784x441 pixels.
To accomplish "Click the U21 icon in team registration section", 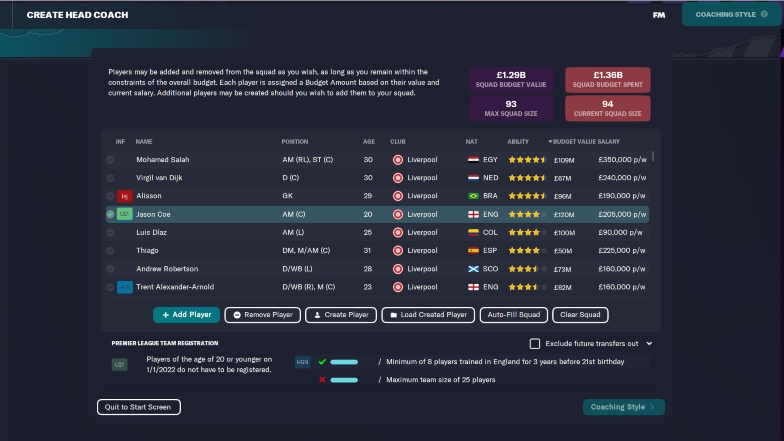I will (120, 364).
